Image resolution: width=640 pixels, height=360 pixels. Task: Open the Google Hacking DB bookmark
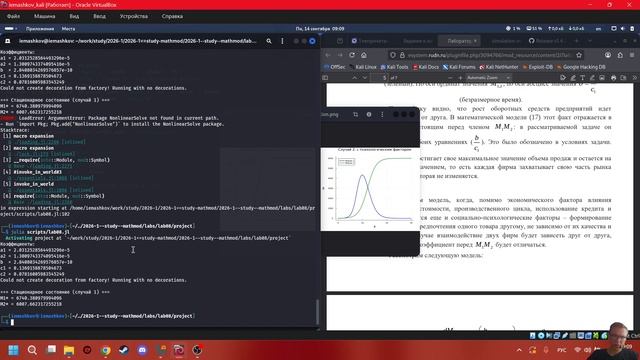tap(581, 67)
